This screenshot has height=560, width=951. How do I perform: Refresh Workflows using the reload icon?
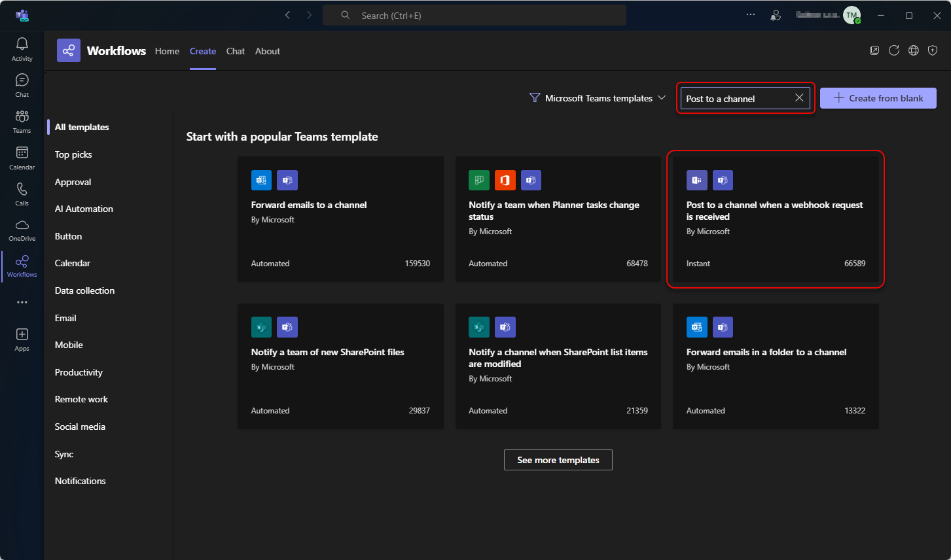click(894, 50)
